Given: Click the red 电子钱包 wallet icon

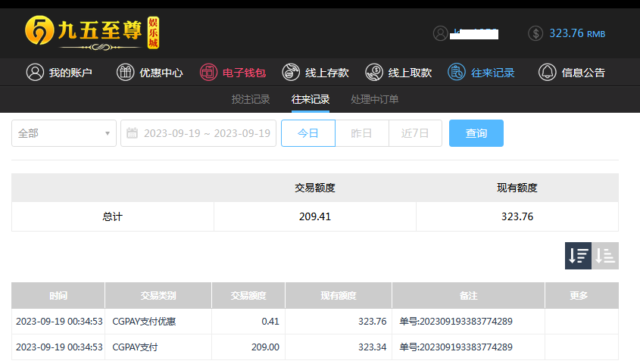Looking at the screenshot, I should pyautogui.click(x=208, y=73).
